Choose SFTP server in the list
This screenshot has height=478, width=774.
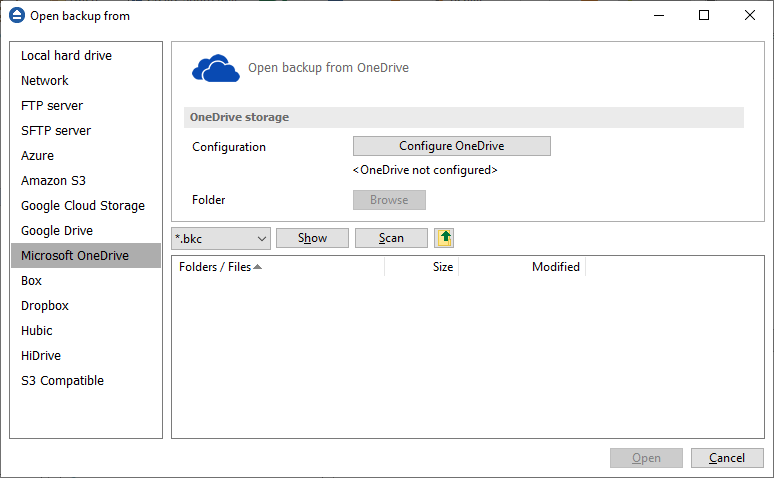(86, 130)
